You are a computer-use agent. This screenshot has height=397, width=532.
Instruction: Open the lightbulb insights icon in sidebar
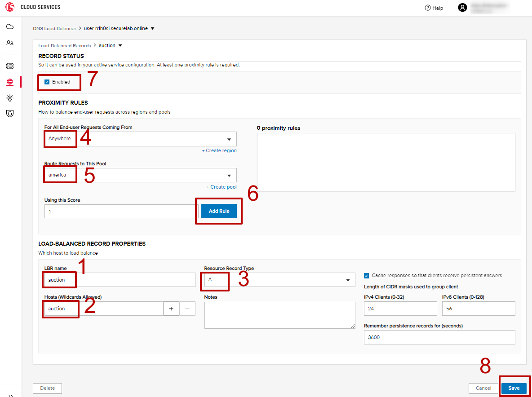[x=10, y=98]
